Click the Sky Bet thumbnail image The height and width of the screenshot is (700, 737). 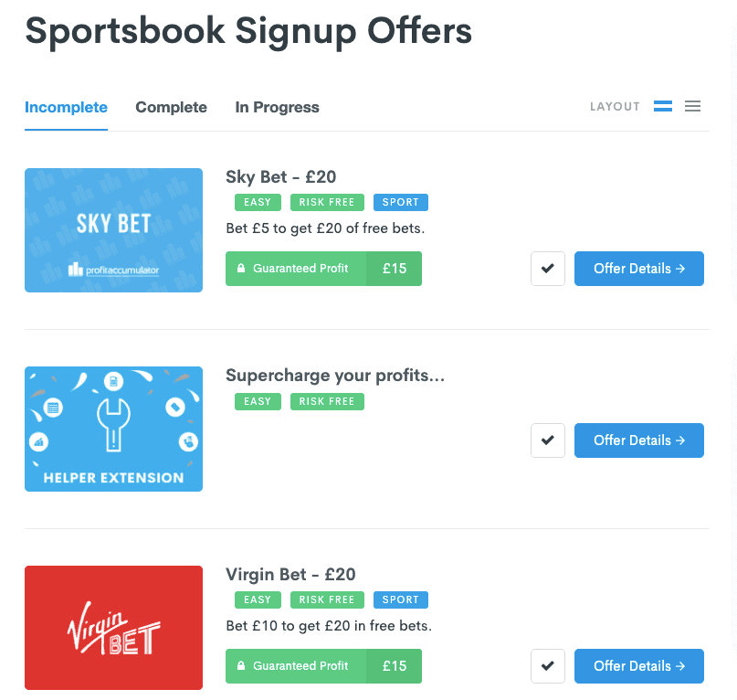tap(114, 230)
